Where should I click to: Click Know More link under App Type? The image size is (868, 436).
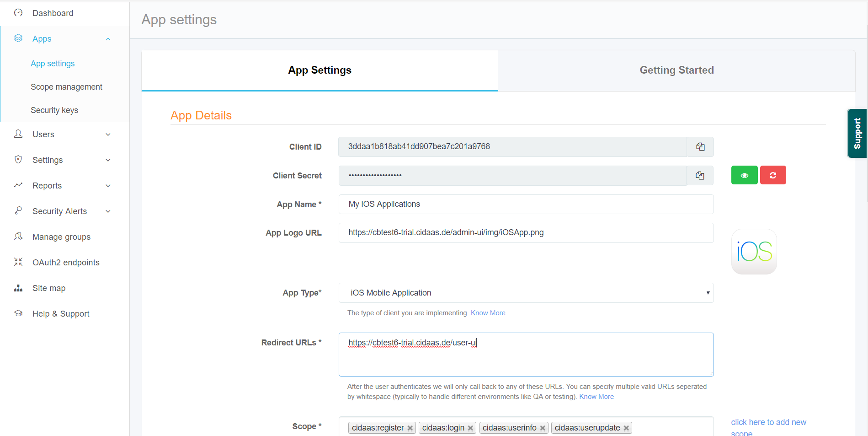(488, 313)
